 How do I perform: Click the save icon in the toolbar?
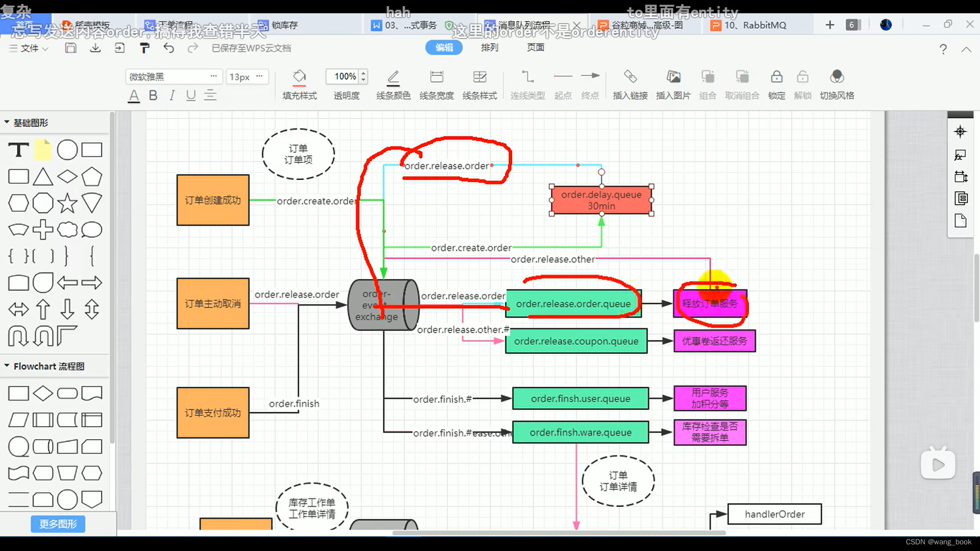tap(70, 48)
